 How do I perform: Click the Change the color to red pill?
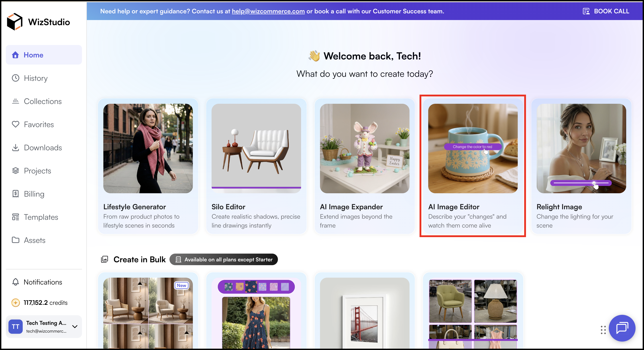(x=473, y=147)
